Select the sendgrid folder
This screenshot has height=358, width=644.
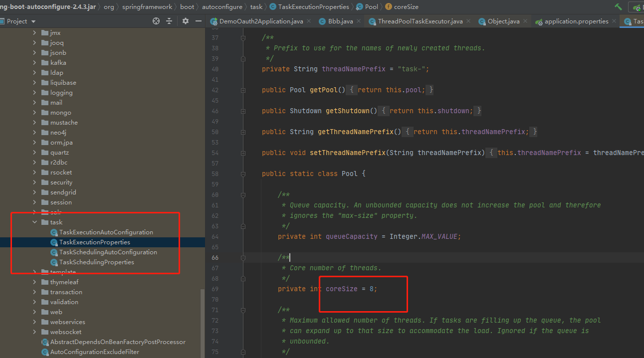63,192
